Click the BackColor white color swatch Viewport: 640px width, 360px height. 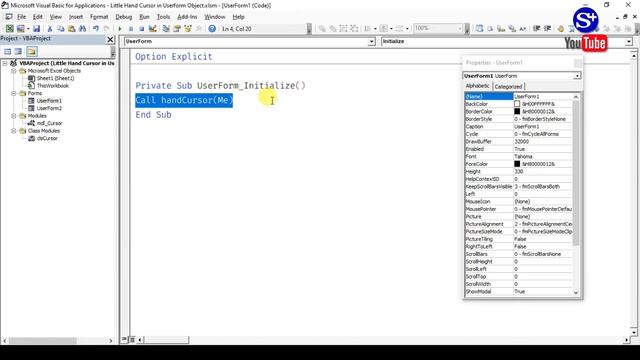(517, 104)
